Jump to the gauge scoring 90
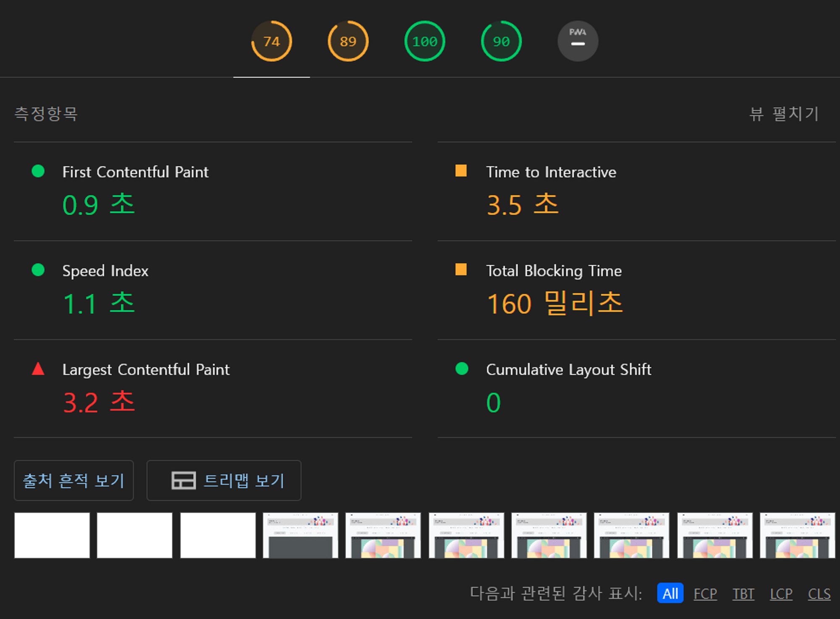The height and width of the screenshot is (619, 840). click(501, 41)
